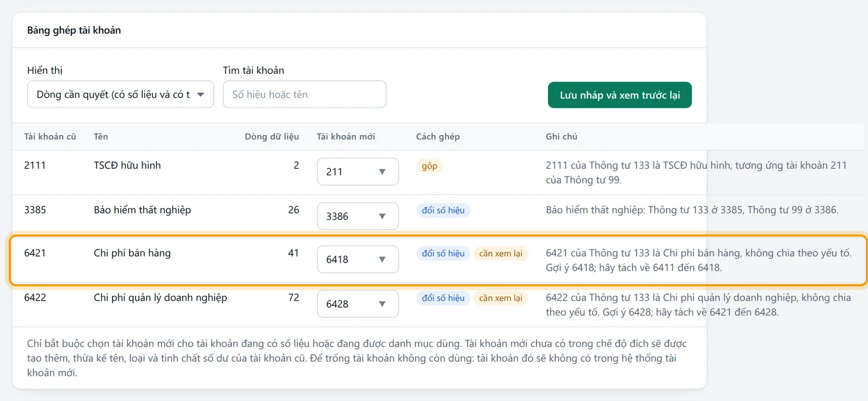Open new account dropdown showing 6428

point(358,304)
